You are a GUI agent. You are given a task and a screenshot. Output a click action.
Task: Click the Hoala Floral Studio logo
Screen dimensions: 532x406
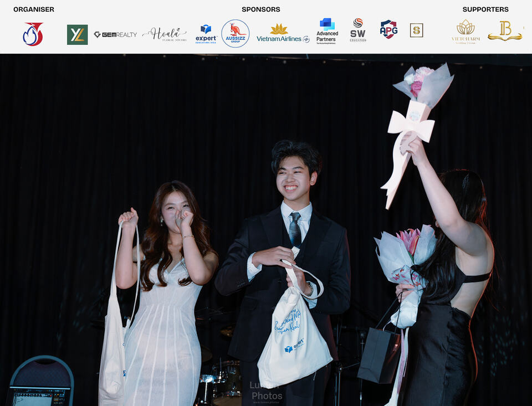165,34
